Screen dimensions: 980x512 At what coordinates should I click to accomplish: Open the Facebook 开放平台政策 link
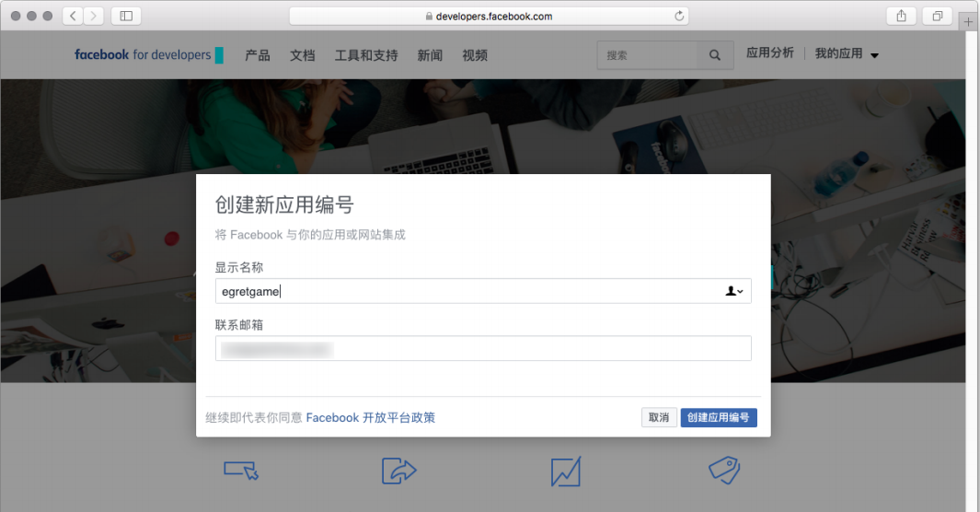point(371,417)
